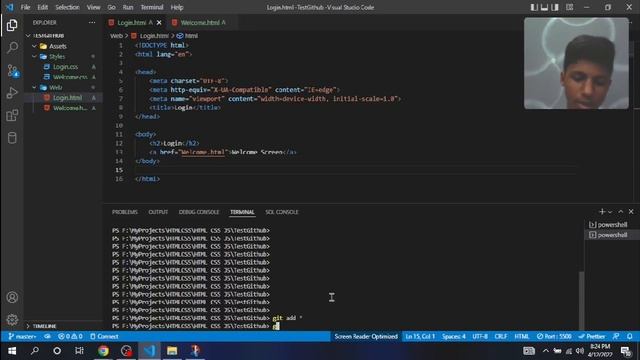
Task: Open the Edit menu
Action: pyautogui.click(x=42, y=7)
